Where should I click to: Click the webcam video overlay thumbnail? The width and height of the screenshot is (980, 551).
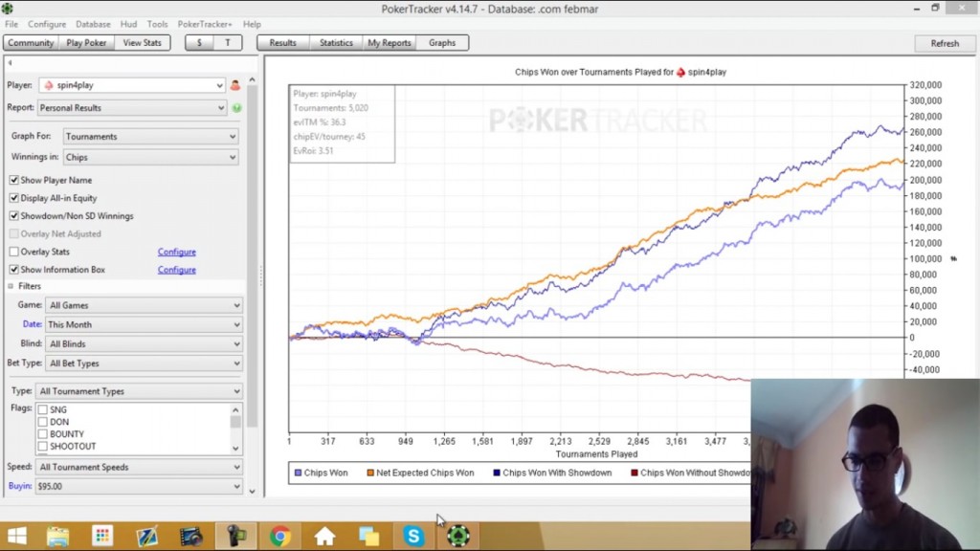(x=865, y=465)
